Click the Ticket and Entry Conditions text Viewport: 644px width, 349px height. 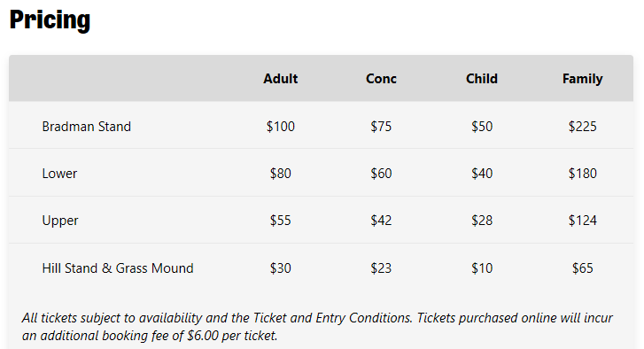tap(332, 318)
